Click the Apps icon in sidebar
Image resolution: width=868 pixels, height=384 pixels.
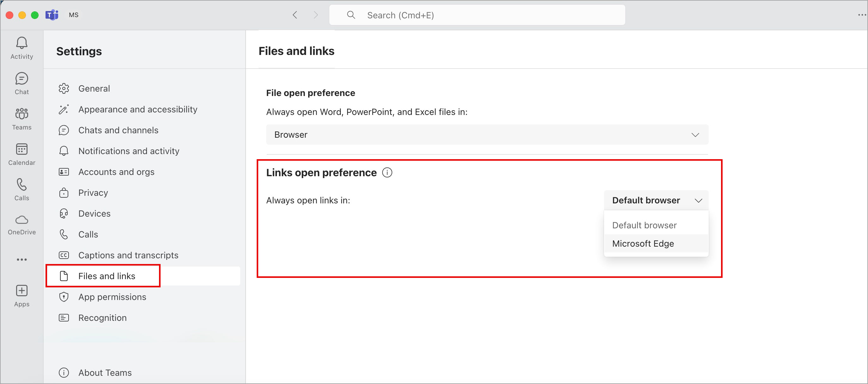[x=21, y=293]
